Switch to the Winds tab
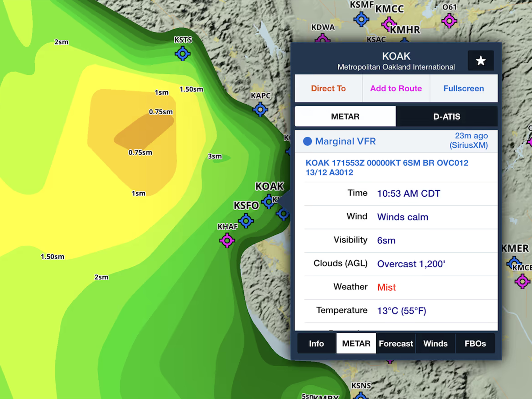This screenshot has width=532, height=399. pos(435,343)
